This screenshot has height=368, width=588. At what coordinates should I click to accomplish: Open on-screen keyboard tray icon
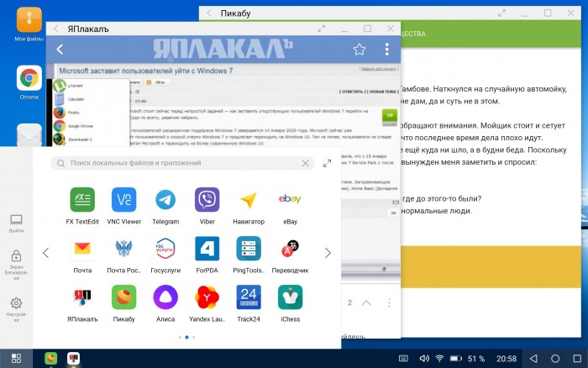pos(403,359)
